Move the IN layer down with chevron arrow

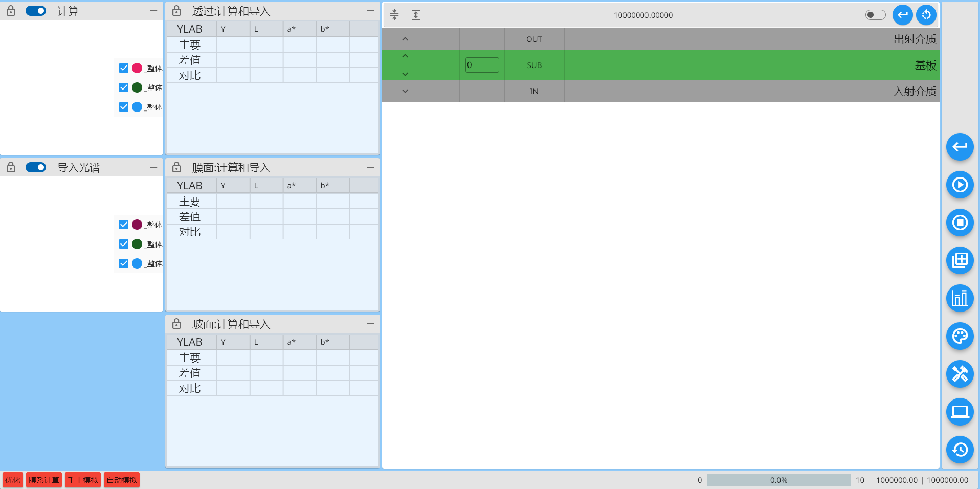point(405,91)
